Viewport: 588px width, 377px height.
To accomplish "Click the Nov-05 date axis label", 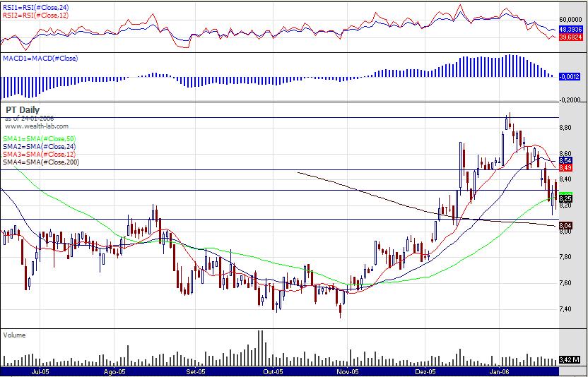I will coord(348,372).
